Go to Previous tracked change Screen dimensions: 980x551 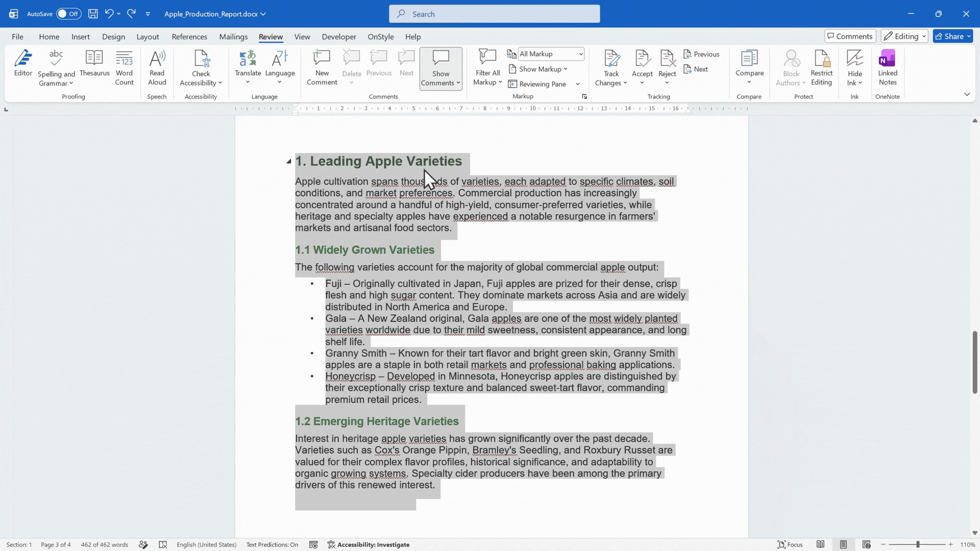coord(701,54)
